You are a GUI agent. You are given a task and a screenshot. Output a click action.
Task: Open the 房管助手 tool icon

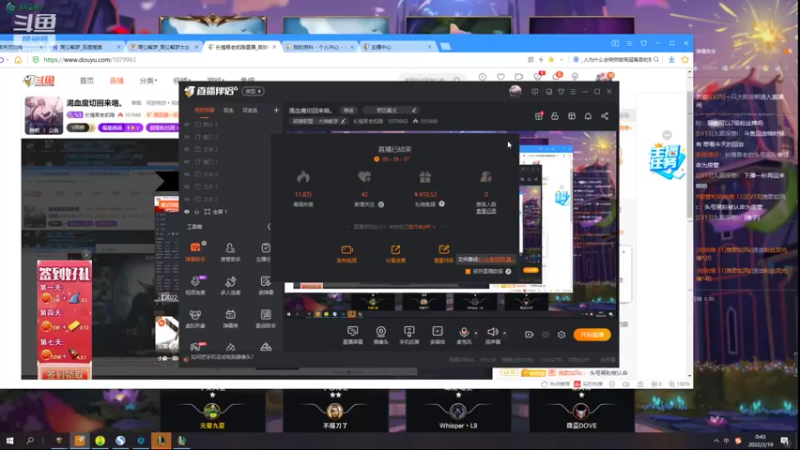[x=230, y=252]
